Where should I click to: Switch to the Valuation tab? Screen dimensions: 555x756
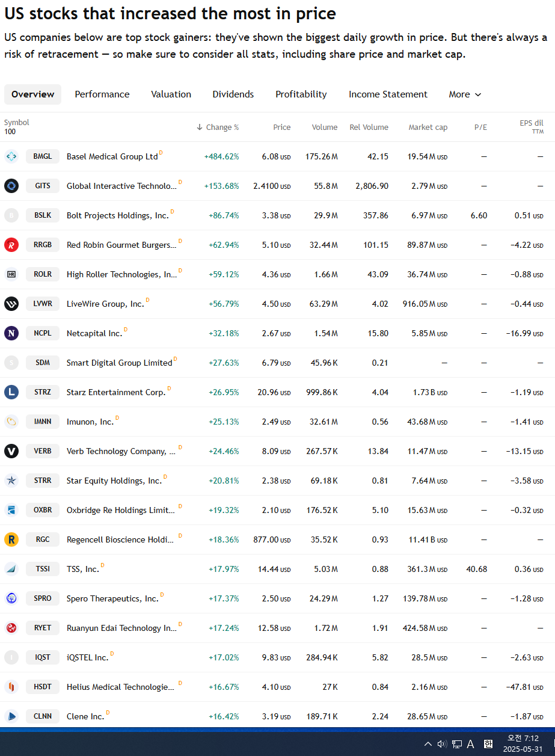[x=171, y=94]
